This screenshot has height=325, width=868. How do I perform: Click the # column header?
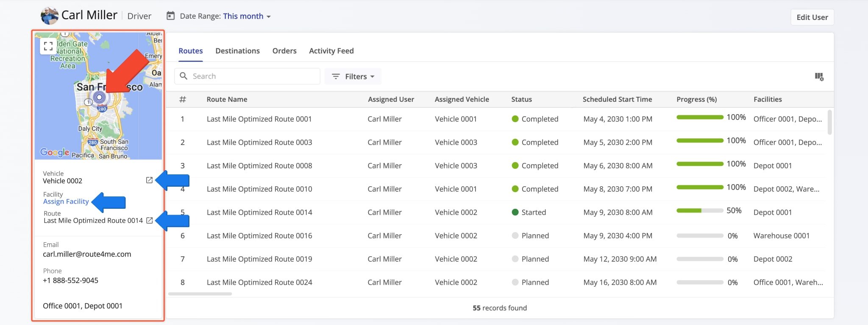click(x=183, y=99)
